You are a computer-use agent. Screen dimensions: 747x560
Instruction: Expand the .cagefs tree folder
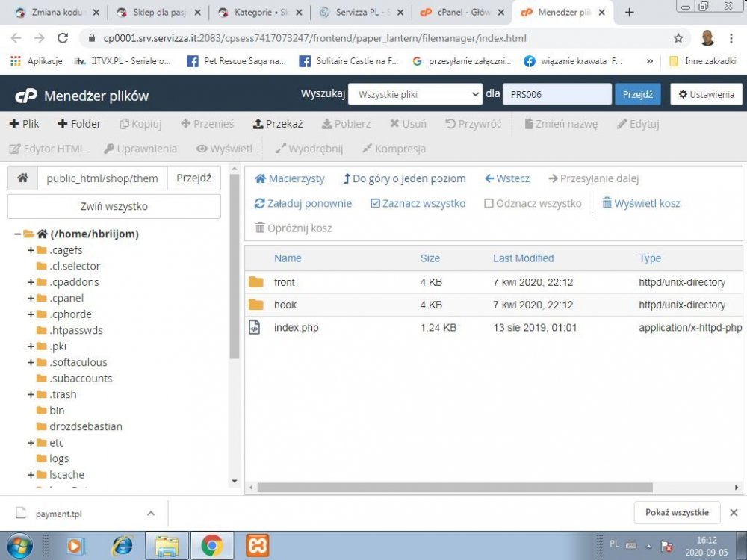point(31,250)
